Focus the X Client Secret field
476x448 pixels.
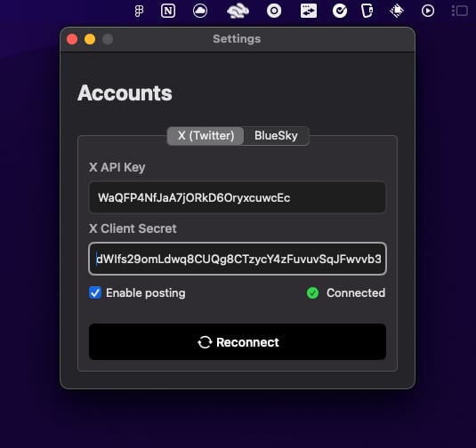coord(238,259)
